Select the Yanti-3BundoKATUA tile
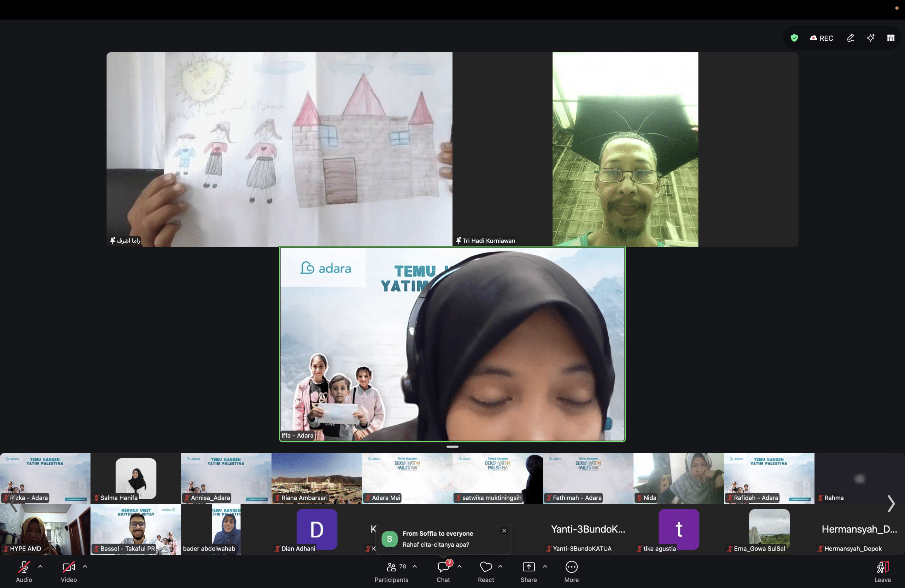Screen dimensions: 905x588 point(588,529)
